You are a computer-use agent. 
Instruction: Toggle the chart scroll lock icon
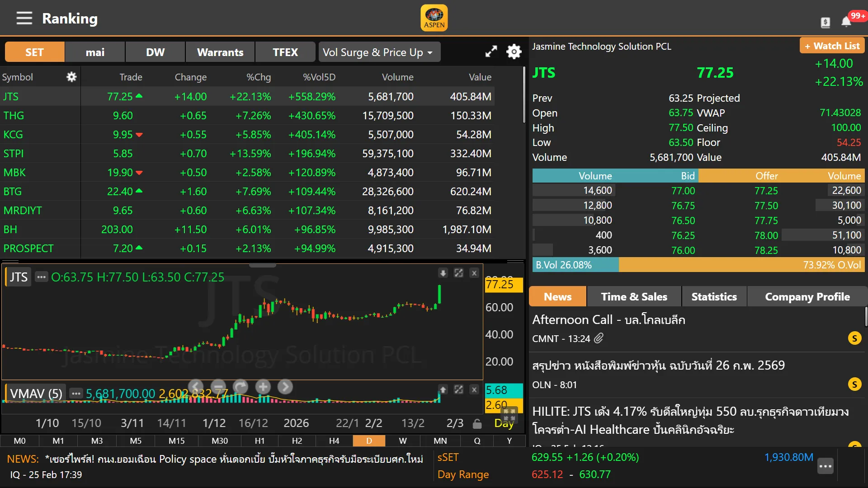[477, 424]
